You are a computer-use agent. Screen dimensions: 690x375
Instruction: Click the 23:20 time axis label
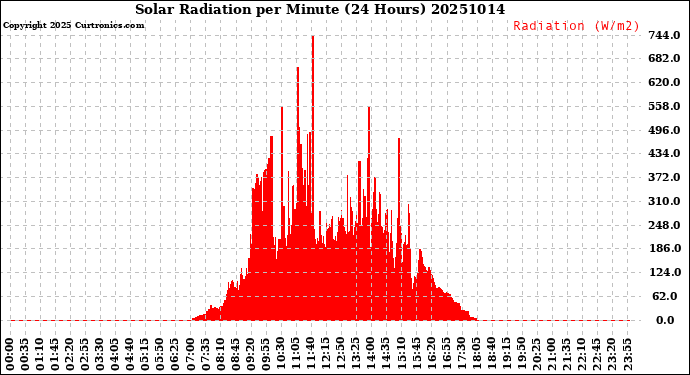pyautogui.click(x=612, y=354)
